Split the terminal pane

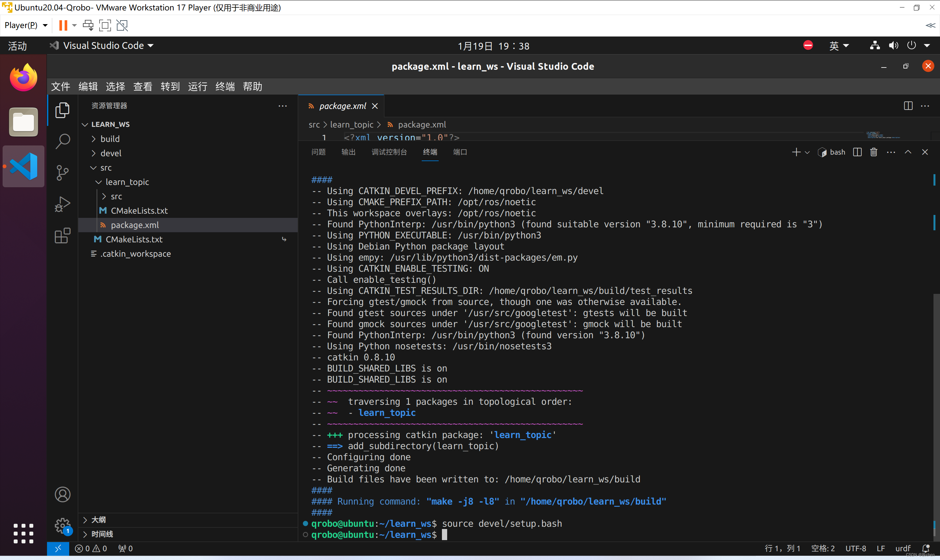(857, 152)
